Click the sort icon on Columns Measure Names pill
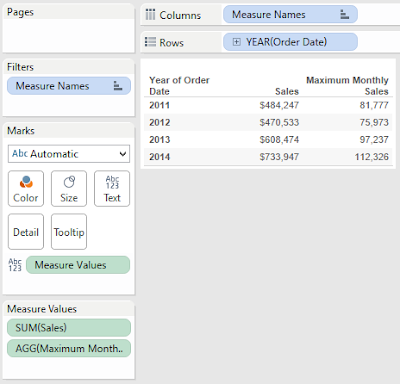This screenshot has height=384, width=400. coord(344,14)
